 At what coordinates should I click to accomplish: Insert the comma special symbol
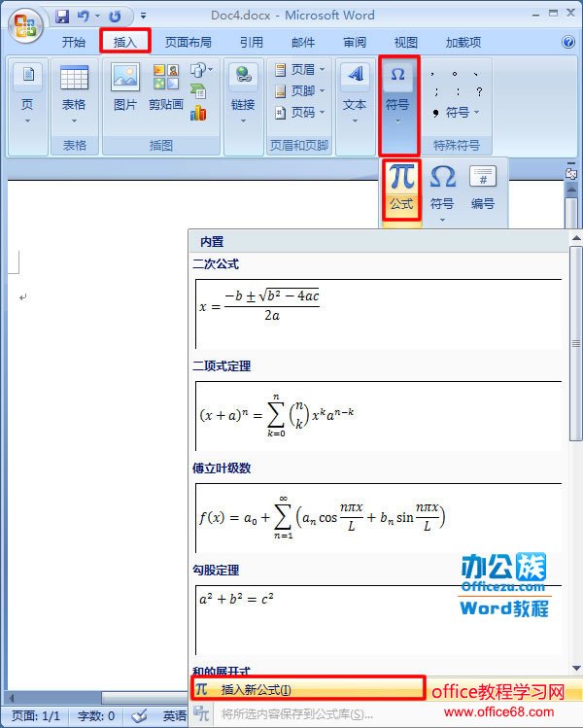(x=432, y=73)
